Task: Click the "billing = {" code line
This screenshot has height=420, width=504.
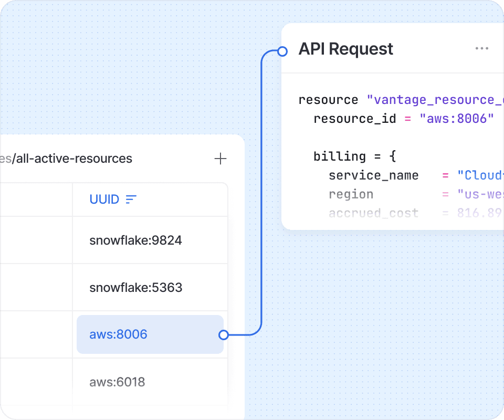Action: (x=354, y=156)
